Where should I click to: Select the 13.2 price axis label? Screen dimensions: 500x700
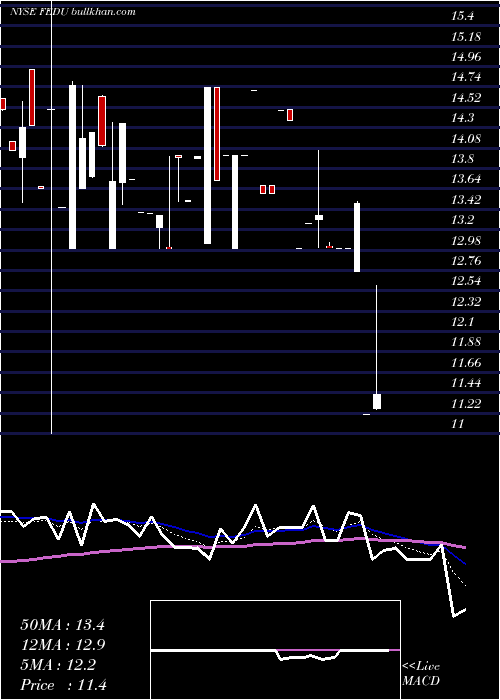[x=462, y=220]
